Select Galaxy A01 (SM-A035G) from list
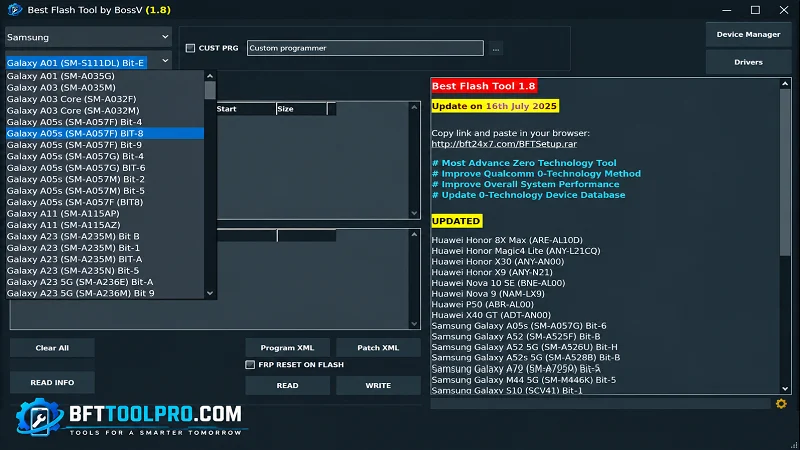Viewport: 800px width, 450px height. (x=105, y=76)
